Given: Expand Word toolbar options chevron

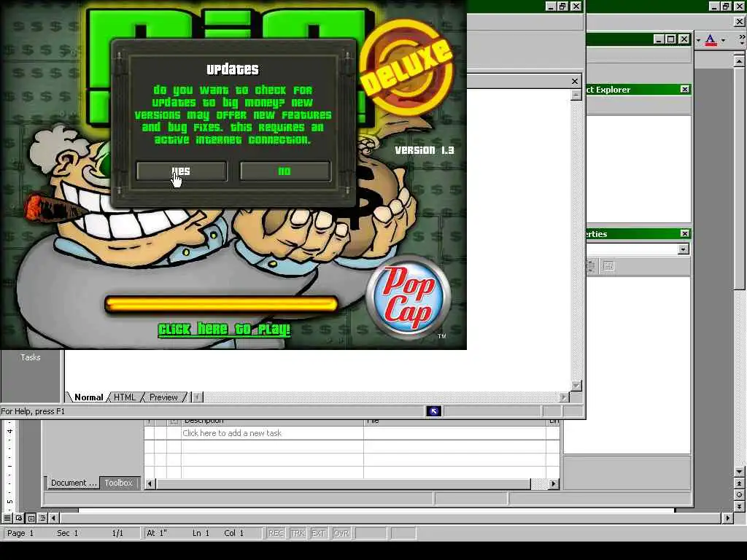Looking at the screenshot, I should [742, 40].
